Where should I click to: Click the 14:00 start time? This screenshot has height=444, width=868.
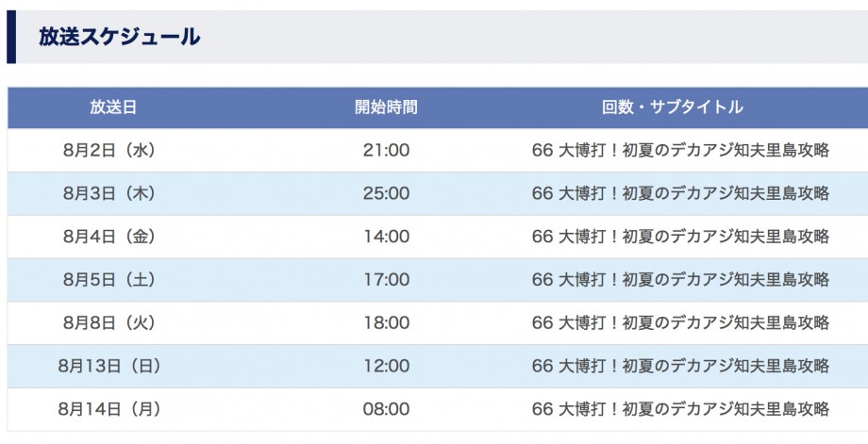coord(387,236)
